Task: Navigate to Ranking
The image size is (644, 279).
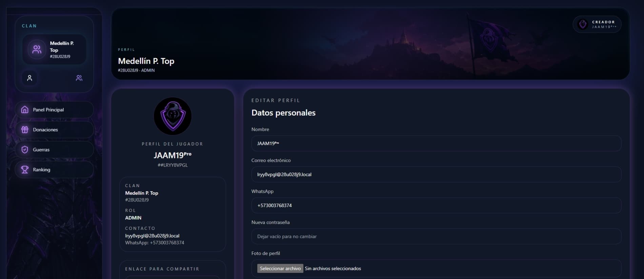Action: click(54, 170)
